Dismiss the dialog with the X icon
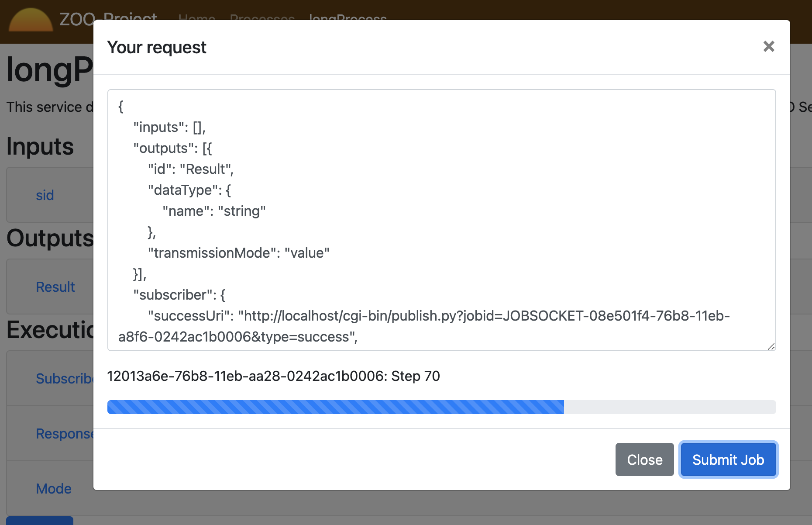 click(x=768, y=46)
